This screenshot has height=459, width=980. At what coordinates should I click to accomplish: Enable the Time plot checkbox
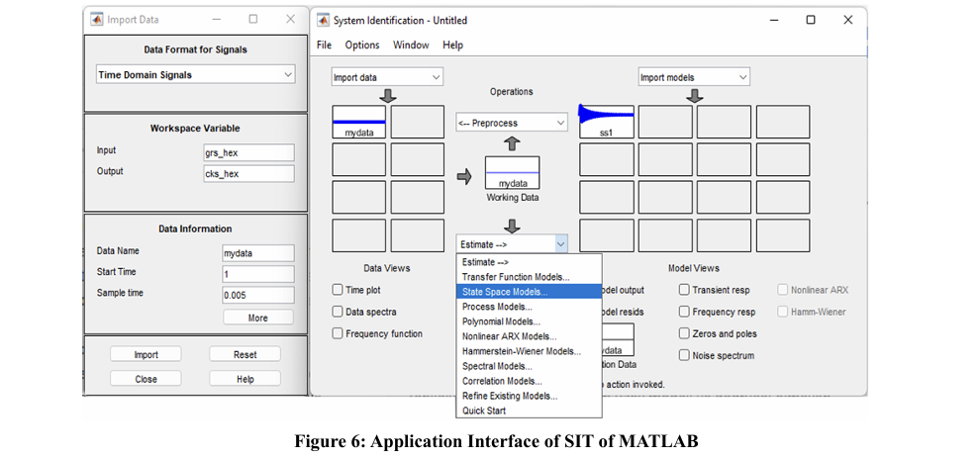pos(338,290)
